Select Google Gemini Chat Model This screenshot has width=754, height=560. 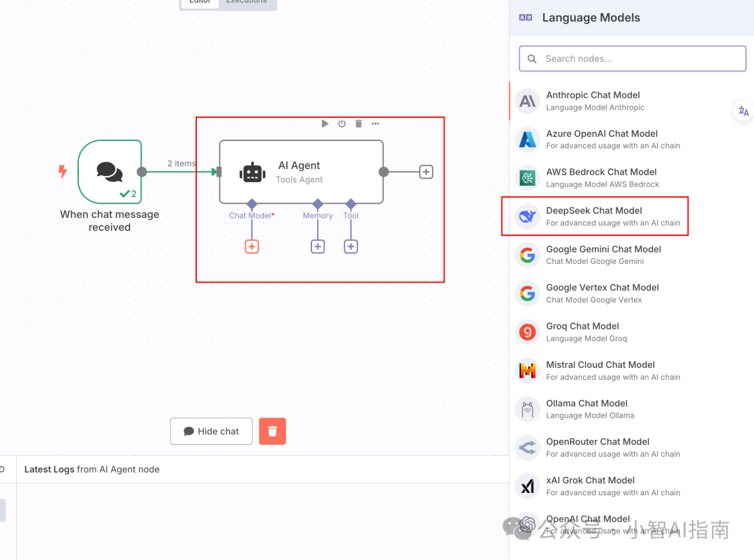coord(603,255)
